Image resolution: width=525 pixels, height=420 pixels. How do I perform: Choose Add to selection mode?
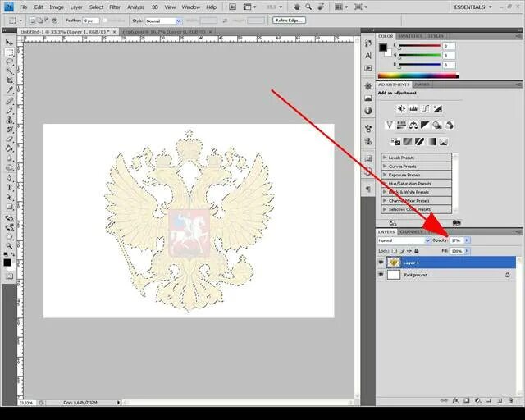(x=39, y=21)
